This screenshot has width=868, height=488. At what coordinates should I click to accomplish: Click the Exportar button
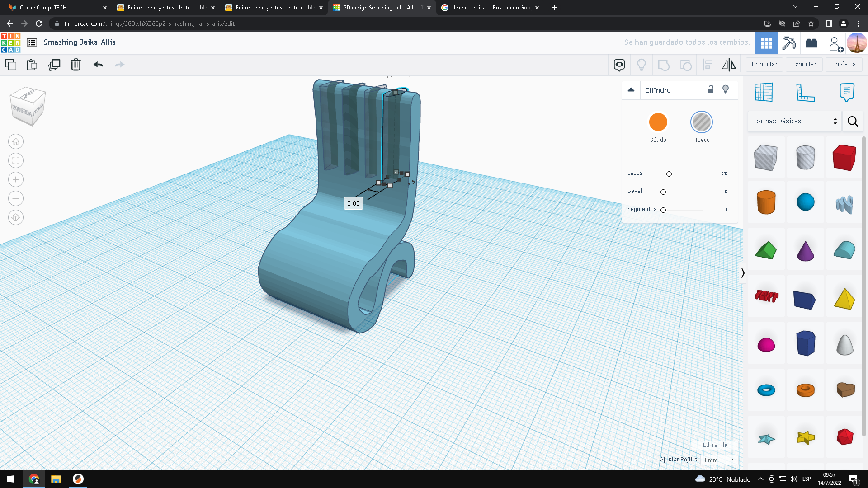tap(804, 65)
